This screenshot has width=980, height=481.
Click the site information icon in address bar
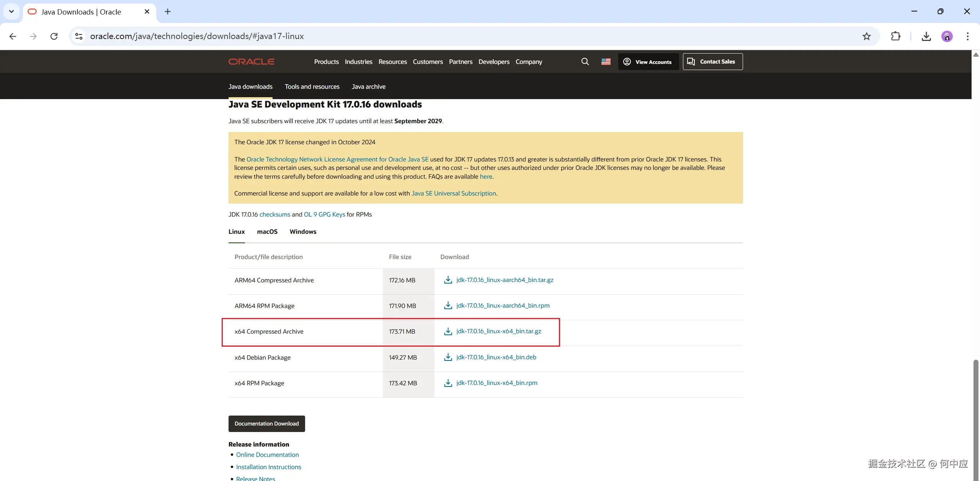click(79, 36)
